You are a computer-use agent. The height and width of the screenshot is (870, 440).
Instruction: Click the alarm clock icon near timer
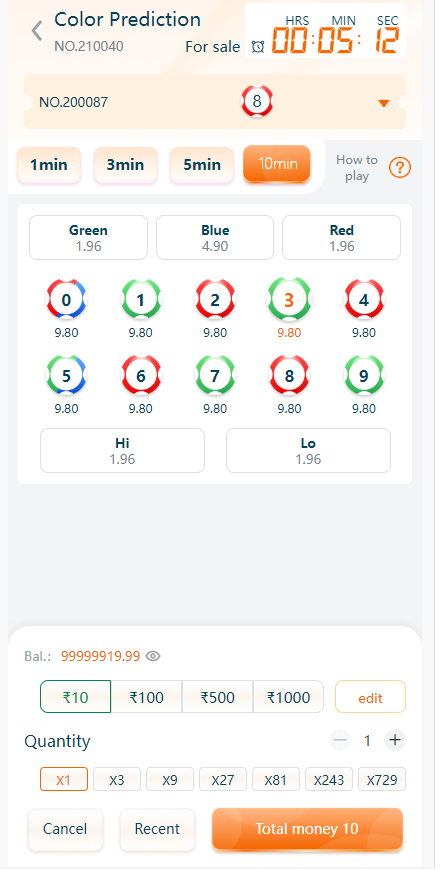click(257, 47)
